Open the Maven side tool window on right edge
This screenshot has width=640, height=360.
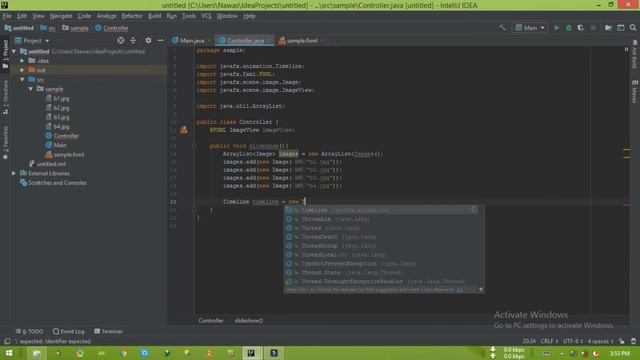point(635,92)
